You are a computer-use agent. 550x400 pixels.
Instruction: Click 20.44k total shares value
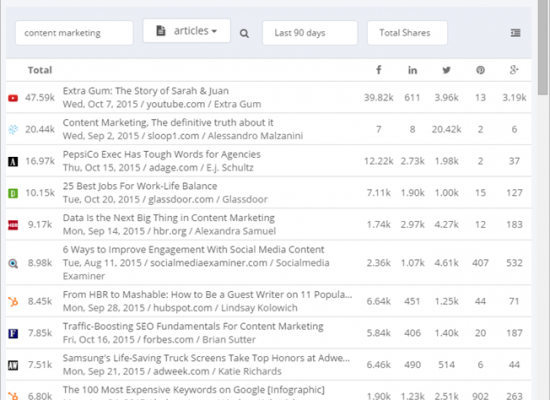tap(40, 129)
